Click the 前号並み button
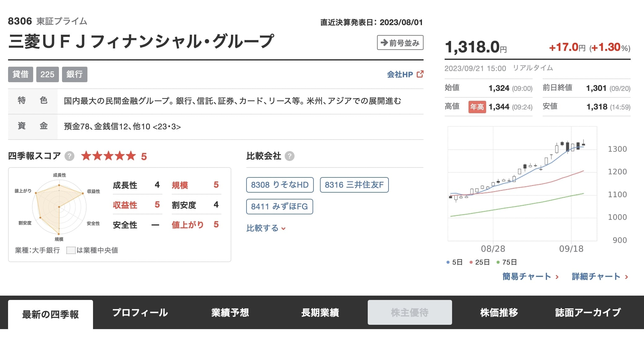The height and width of the screenshot is (344, 644). point(400,42)
